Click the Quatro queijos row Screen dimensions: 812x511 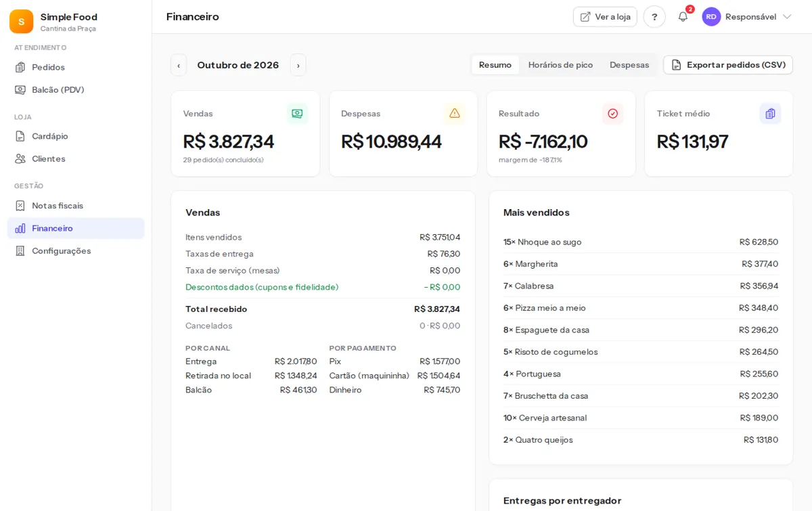(x=641, y=440)
